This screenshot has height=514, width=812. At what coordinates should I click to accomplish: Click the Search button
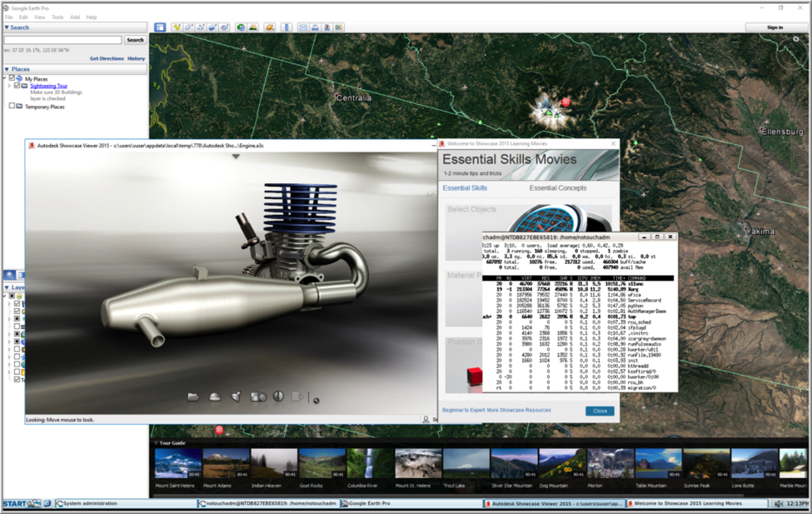[x=135, y=40]
